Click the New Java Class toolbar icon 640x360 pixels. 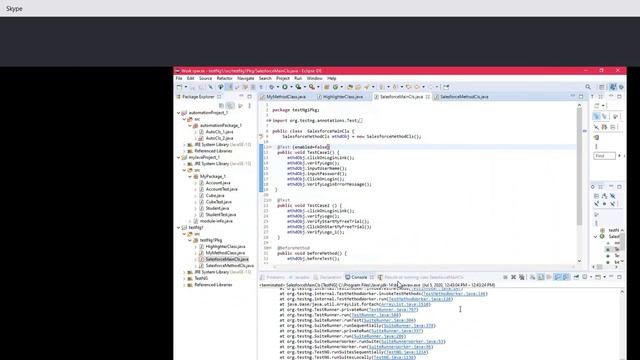coord(336,87)
